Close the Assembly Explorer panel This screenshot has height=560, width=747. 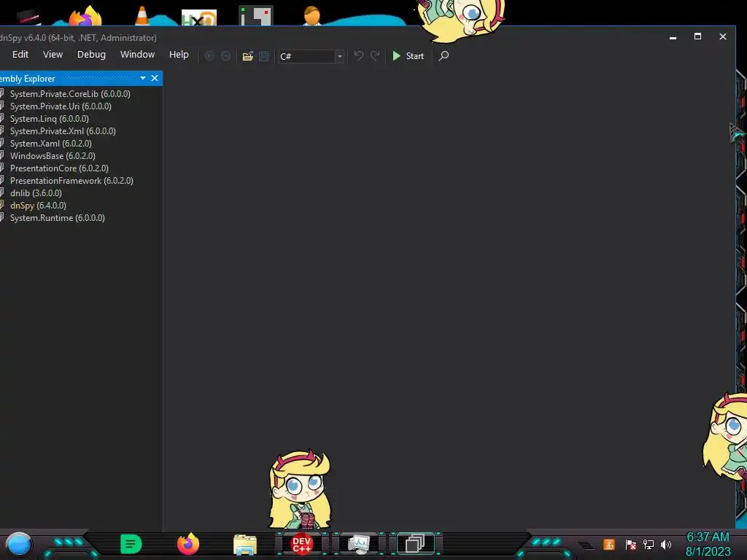click(155, 78)
